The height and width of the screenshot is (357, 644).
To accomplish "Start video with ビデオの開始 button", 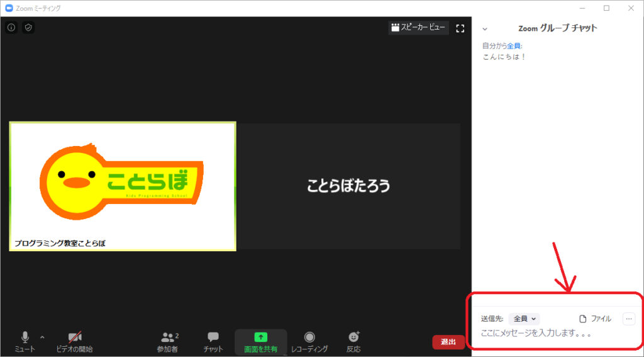I will click(74, 342).
